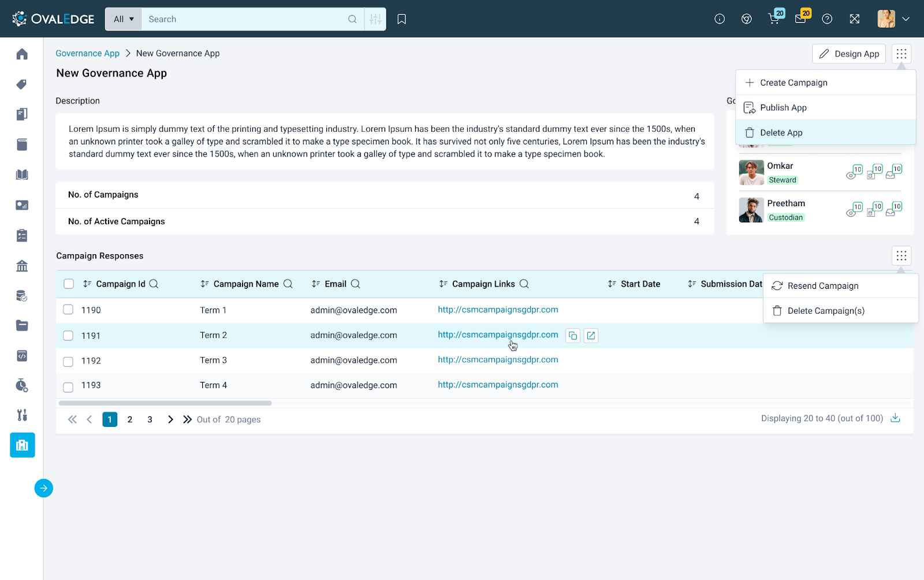Viewport: 924px width, 580px height.
Task: Open the Term 1 campaign link
Action: point(498,310)
